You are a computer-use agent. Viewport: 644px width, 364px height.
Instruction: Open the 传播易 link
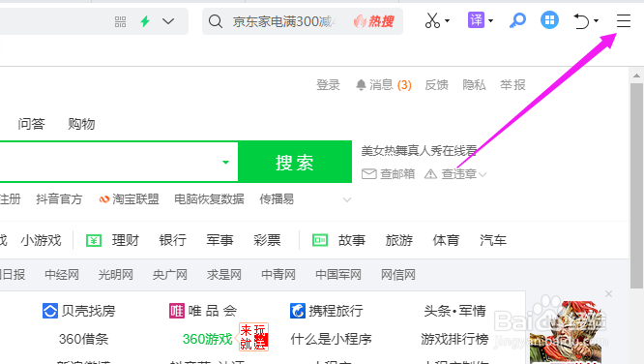coord(277,199)
